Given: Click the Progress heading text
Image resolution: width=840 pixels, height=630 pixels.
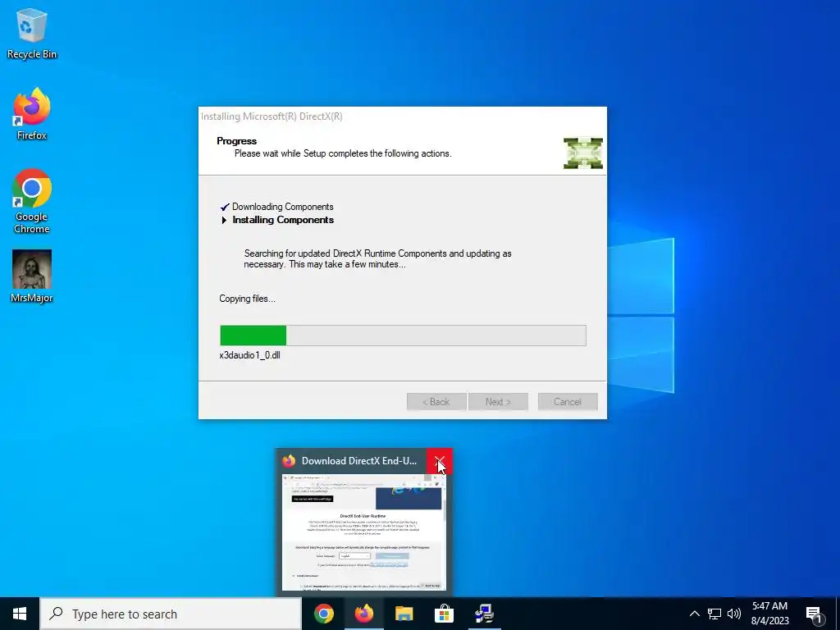Looking at the screenshot, I should 236,141.
